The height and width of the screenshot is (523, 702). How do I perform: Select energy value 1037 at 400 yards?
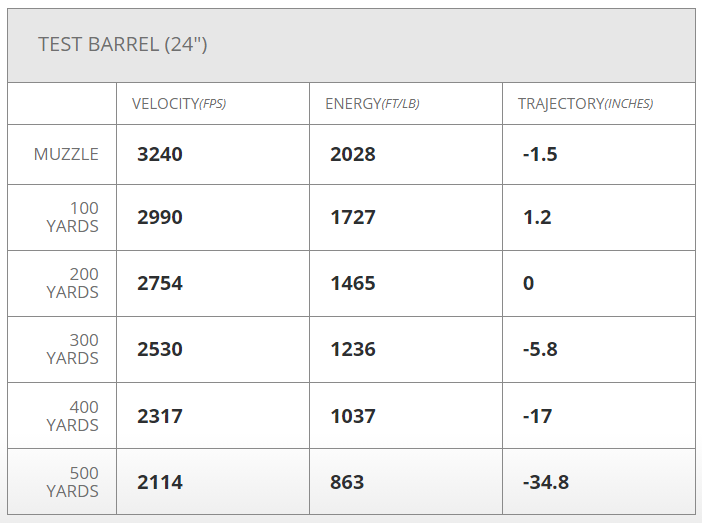(x=353, y=416)
